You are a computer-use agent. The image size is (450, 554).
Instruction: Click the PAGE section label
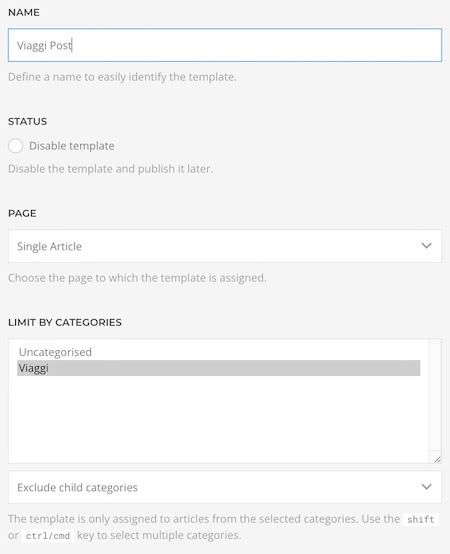(22, 213)
